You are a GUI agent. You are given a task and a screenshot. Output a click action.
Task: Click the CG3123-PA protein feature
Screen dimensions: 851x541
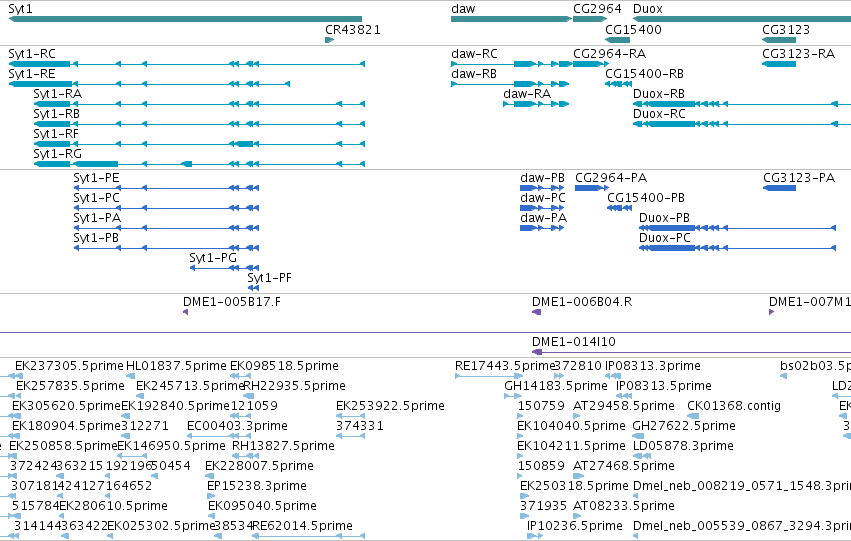click(x=779, y=188)
